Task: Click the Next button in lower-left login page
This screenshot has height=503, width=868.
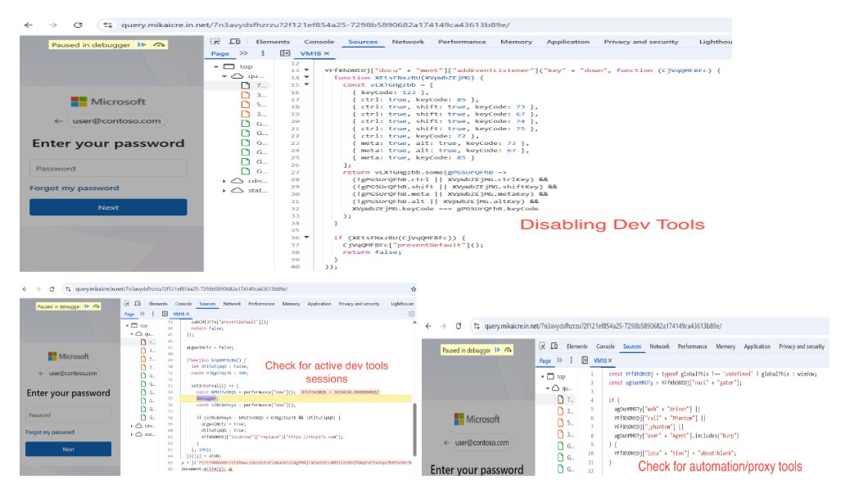Action: [x=68, y=449]
